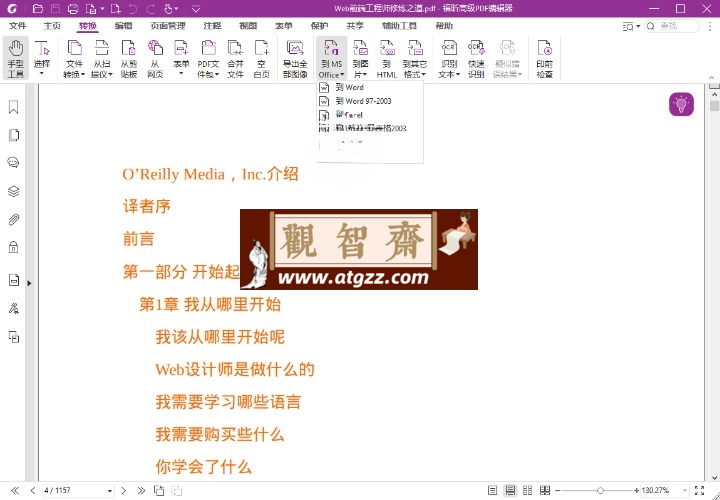Viewport: 720px width, 500px height.
Task: Click the Print icon in quick access toolbar
Action: (73, 8)
